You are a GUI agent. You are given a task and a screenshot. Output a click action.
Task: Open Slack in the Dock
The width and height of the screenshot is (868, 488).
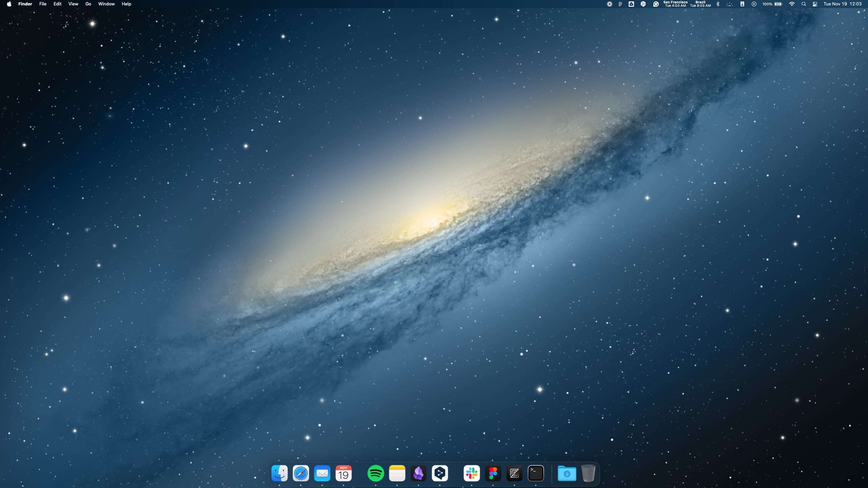coord(471,473)
